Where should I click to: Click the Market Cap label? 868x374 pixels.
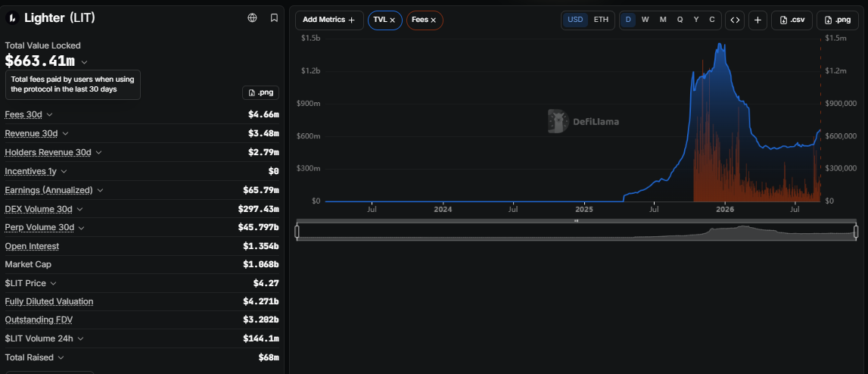click(x=28, y=264)
